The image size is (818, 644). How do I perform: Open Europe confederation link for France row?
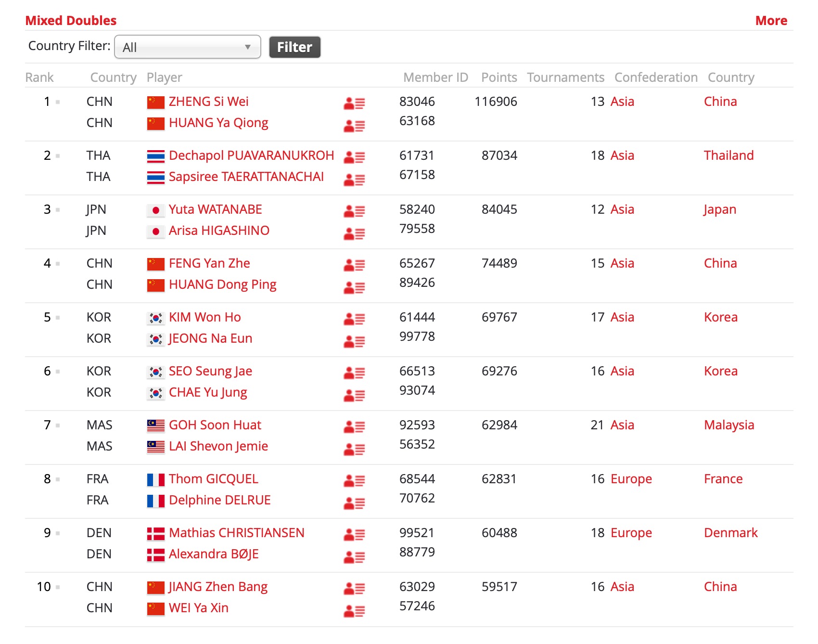[x=631, y=479]
